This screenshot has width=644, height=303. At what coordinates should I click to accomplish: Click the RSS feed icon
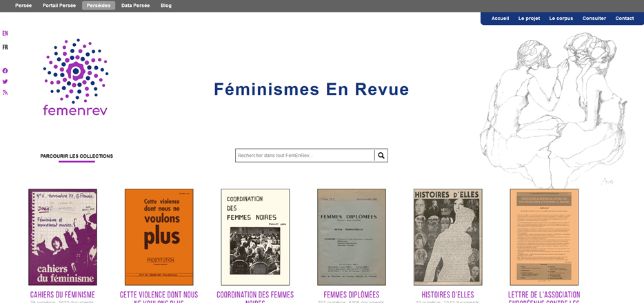point(5,92)
